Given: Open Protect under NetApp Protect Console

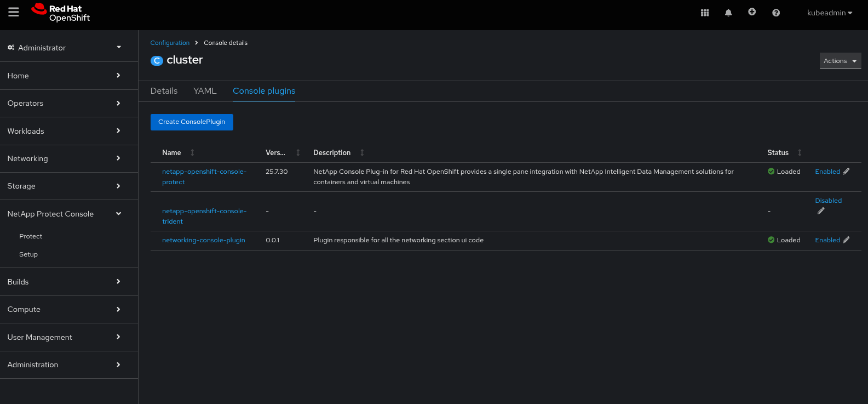Looking at the screenshot, I should point(31,236).
